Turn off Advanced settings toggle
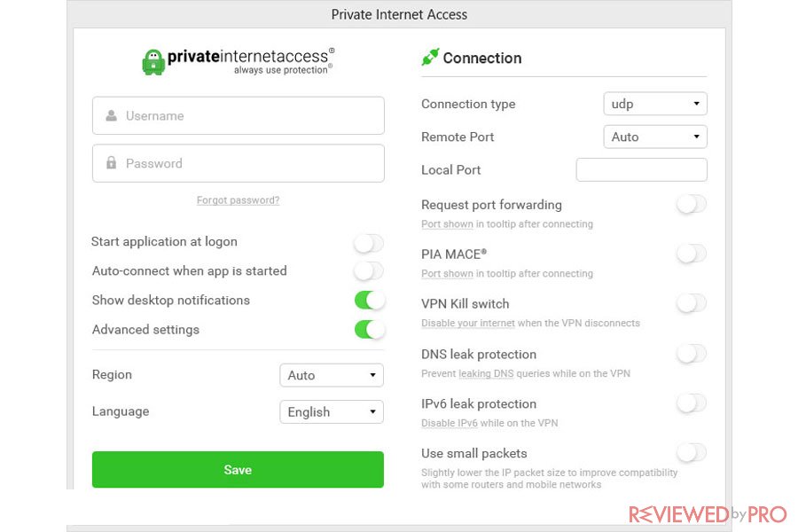Image resolution: width=798 pixels, height=532 pixels. [370, 329]
